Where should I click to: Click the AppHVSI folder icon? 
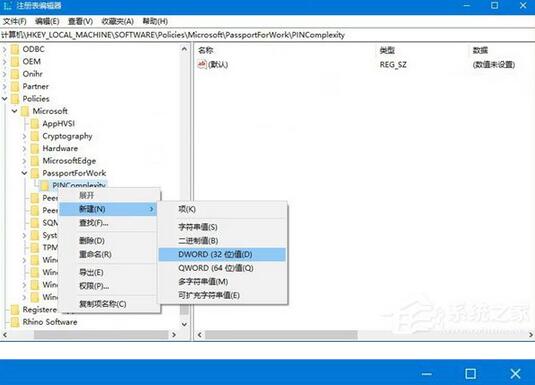click(x=35, y=124)
